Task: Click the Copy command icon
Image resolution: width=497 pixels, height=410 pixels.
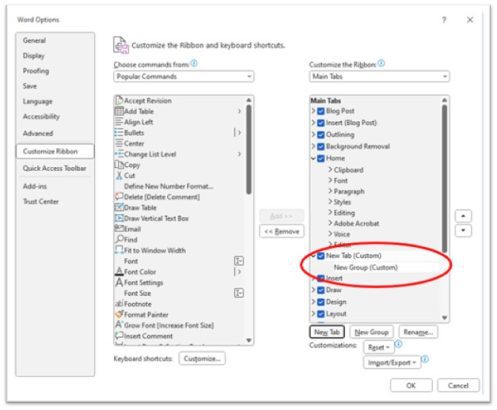Action: 119,165
